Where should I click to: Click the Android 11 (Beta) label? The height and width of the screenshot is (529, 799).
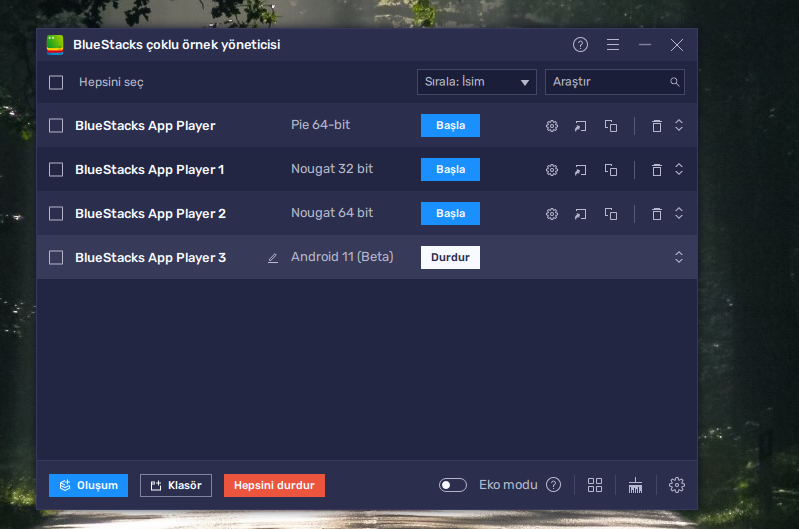click(x=342, y=257)
